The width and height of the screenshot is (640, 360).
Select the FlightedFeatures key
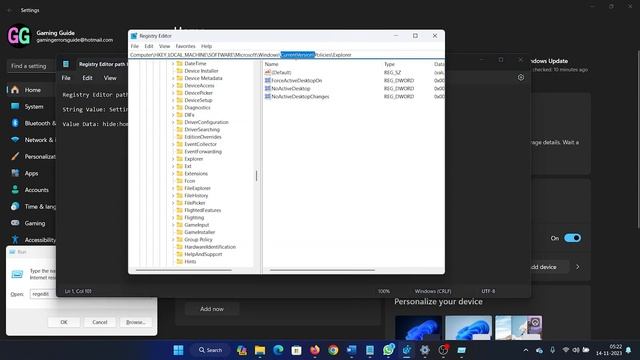tap(202, 210)
